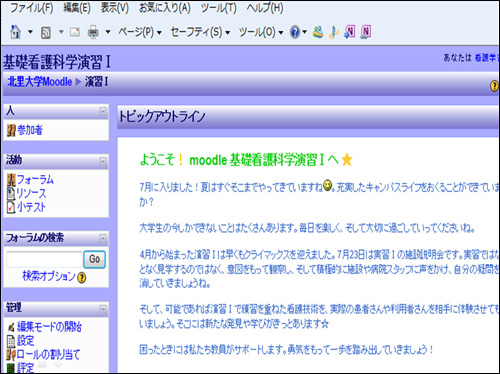Collapse the 管理 block
Image resolution: width=500 pixels, height=374 pixels.
pos(103,310)
